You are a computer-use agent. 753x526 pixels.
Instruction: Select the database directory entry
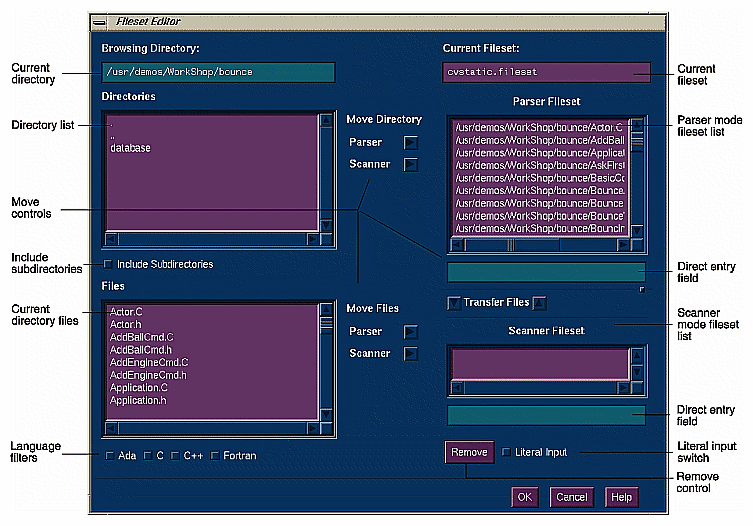[x=131, y=148]
